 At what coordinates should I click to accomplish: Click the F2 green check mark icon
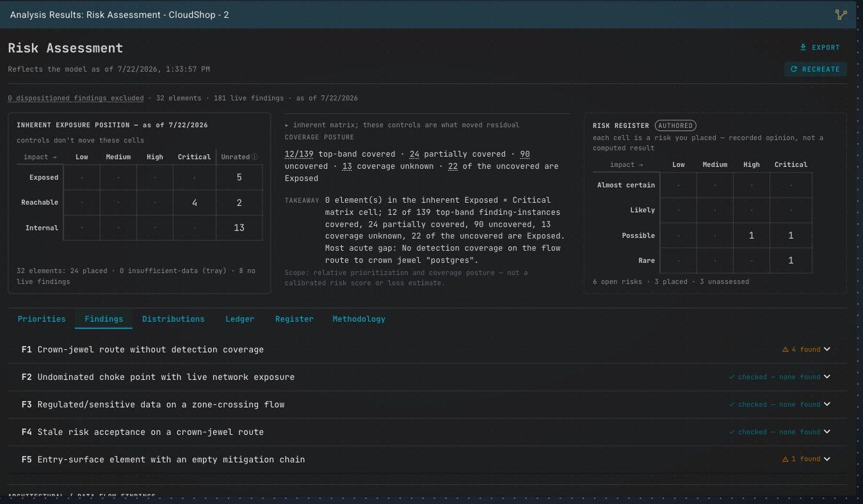tap(732, 377)
